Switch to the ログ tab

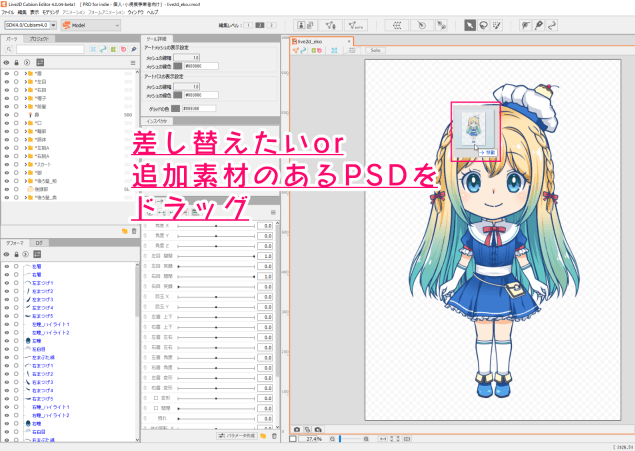[x=39, y=243]
